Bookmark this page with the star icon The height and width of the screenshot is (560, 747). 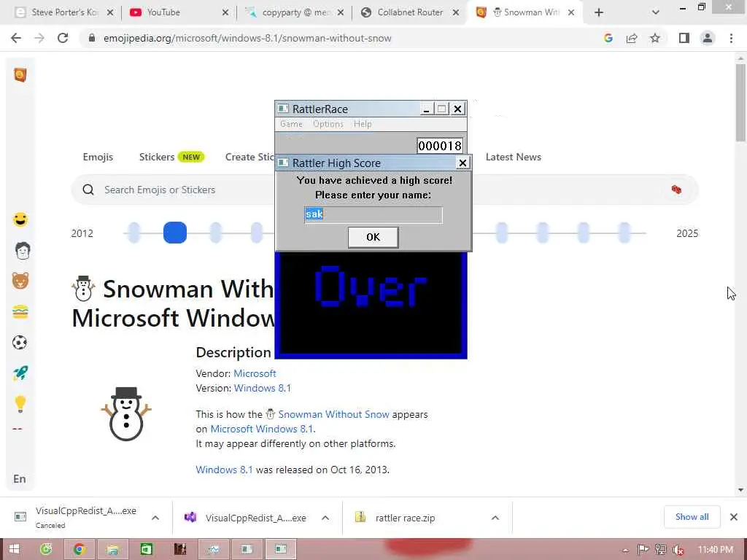click(655, 38)
